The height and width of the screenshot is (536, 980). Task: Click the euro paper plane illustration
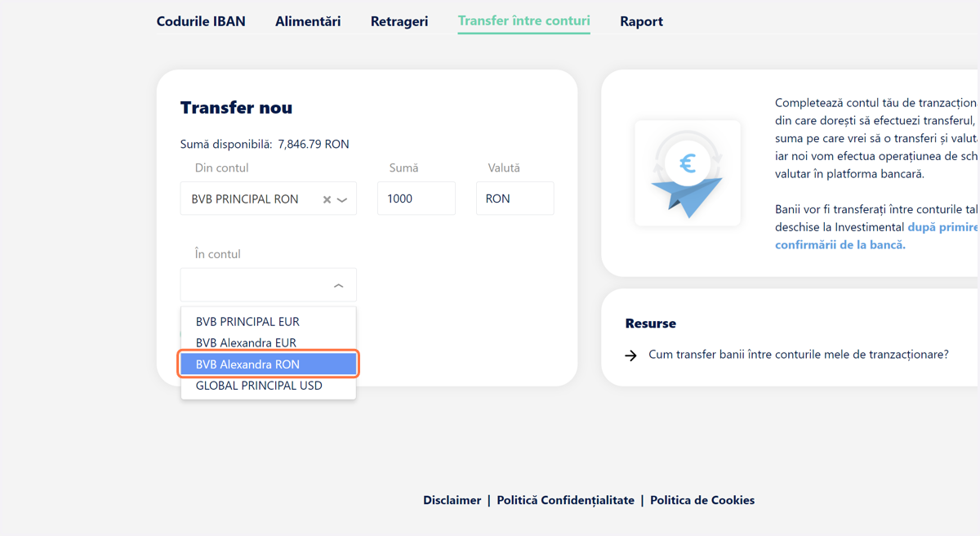[688, 173]
